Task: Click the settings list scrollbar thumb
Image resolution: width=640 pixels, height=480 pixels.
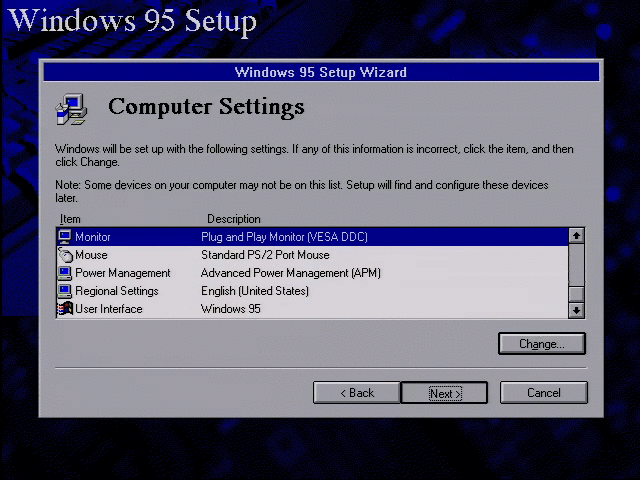Action: tap(576, 293)
